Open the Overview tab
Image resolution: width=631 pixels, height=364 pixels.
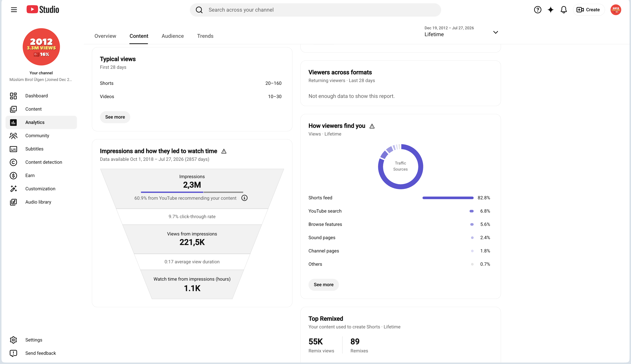coord(105,36)
